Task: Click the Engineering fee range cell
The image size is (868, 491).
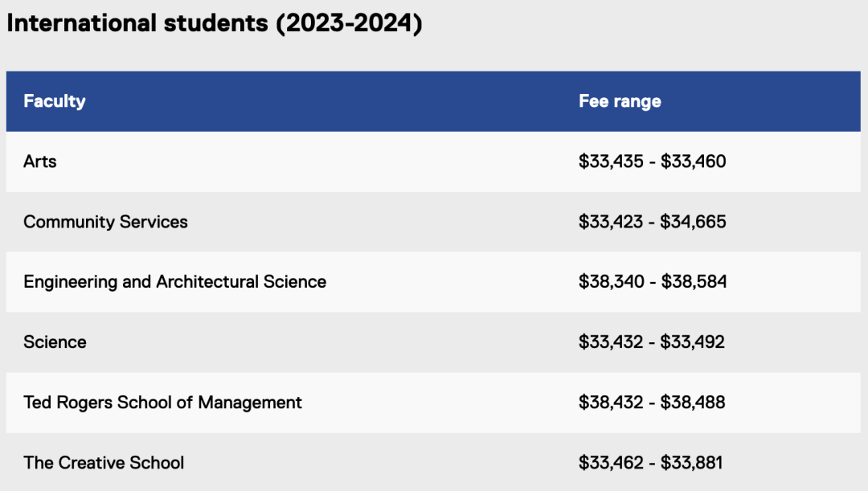Action: pyautogui.click(x=652, y=282)
